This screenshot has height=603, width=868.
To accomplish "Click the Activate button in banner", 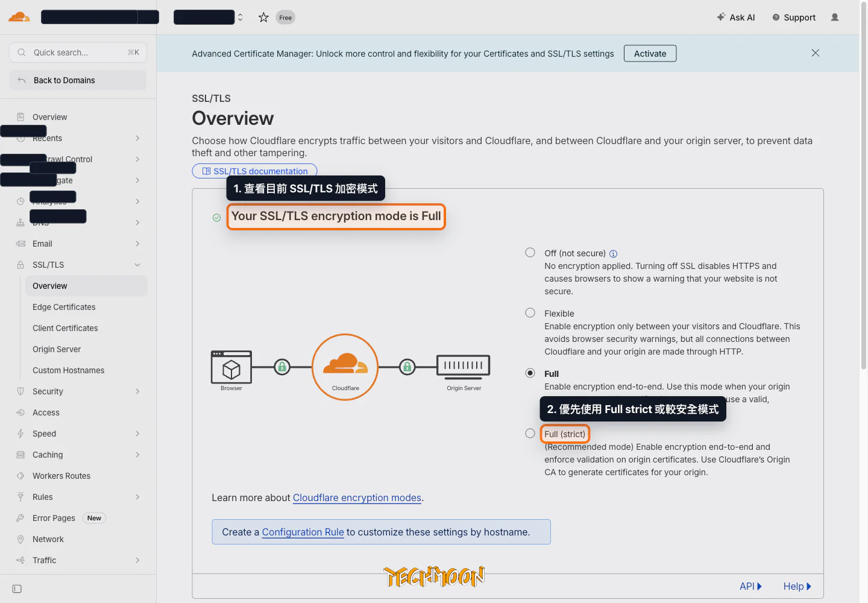I will click(x=650, y=53).
